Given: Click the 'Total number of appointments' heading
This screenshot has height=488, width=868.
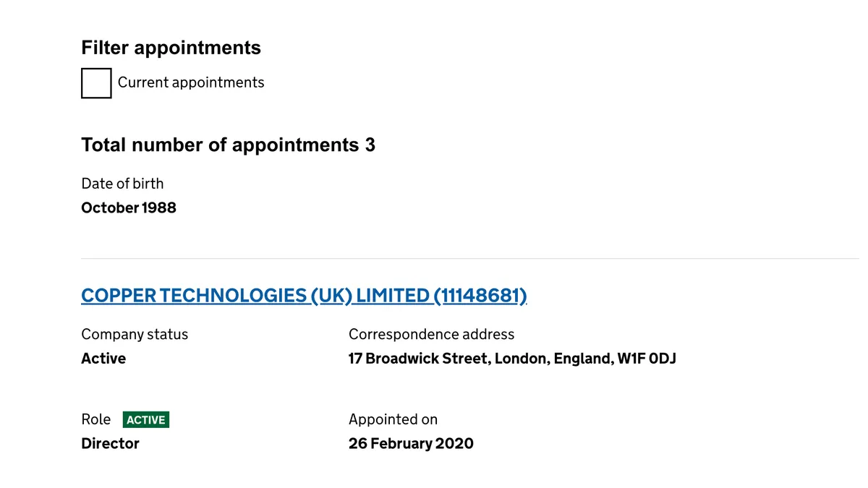Looking at the screenshot, I should click(219, 145).
